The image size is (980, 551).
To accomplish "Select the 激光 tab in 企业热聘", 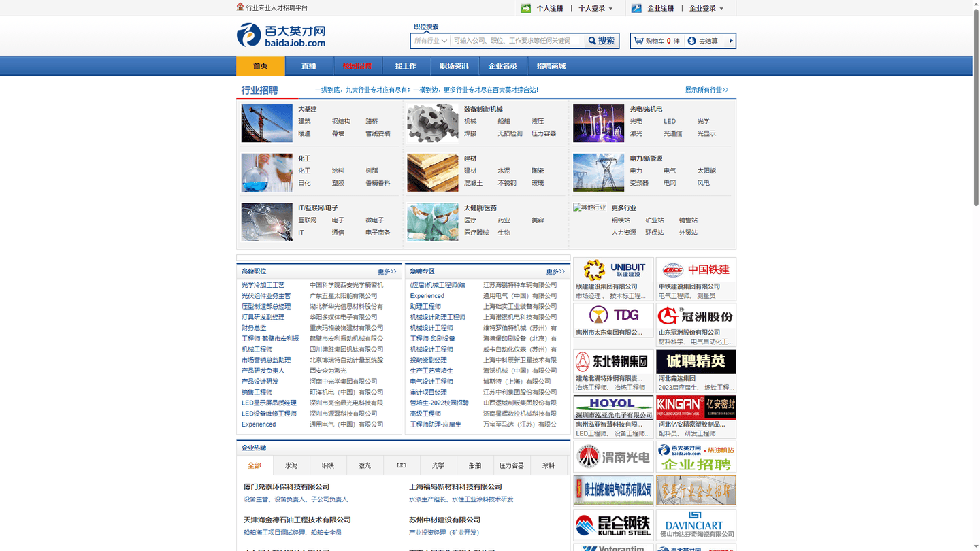I will coord(365,466).
